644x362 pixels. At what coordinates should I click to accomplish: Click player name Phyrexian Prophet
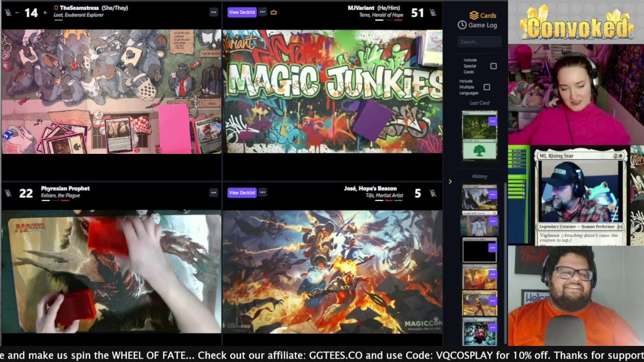[65, 189]
